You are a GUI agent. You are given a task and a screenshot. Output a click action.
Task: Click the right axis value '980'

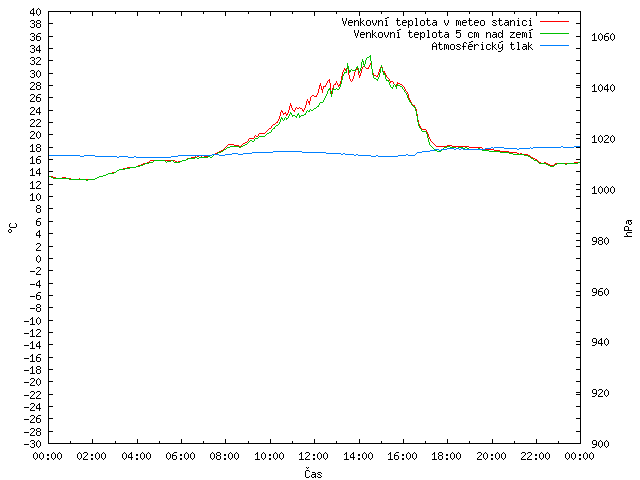(x=600, y=241)
